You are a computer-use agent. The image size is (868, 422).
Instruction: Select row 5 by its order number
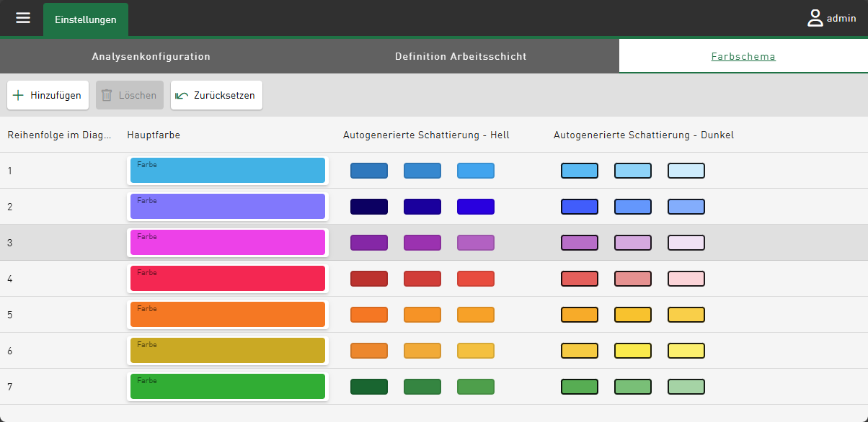coord(10,315)
